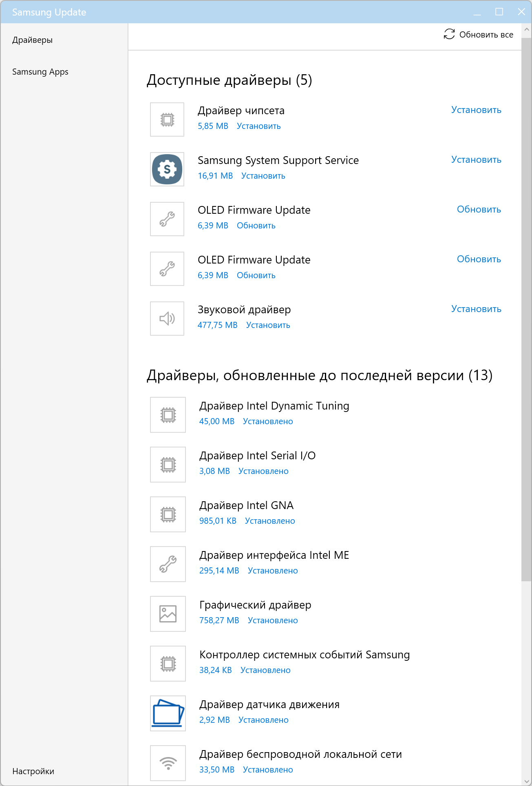The height and width of the screenshot is (786, 532).
Task: Open the Драйверы section in sidebar
Action: 33,40
